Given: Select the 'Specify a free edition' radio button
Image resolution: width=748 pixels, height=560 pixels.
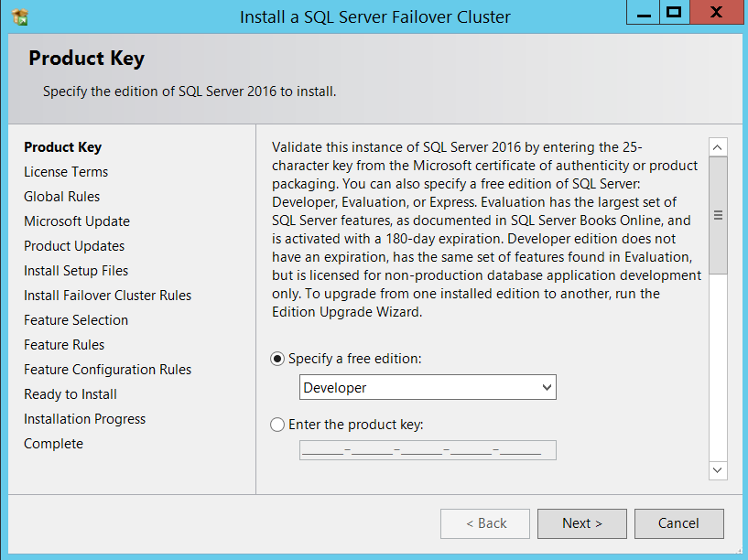Looking at the screenshot, I should pos(277,360).
